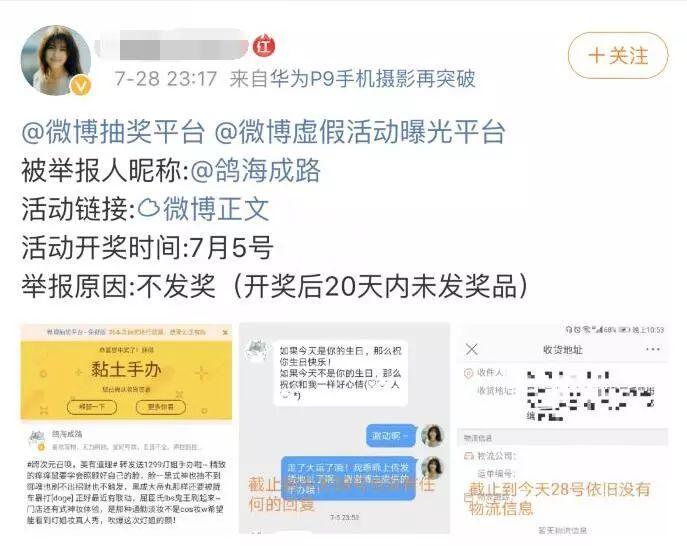Click the X icon beside 收货地址

(472, 349)
